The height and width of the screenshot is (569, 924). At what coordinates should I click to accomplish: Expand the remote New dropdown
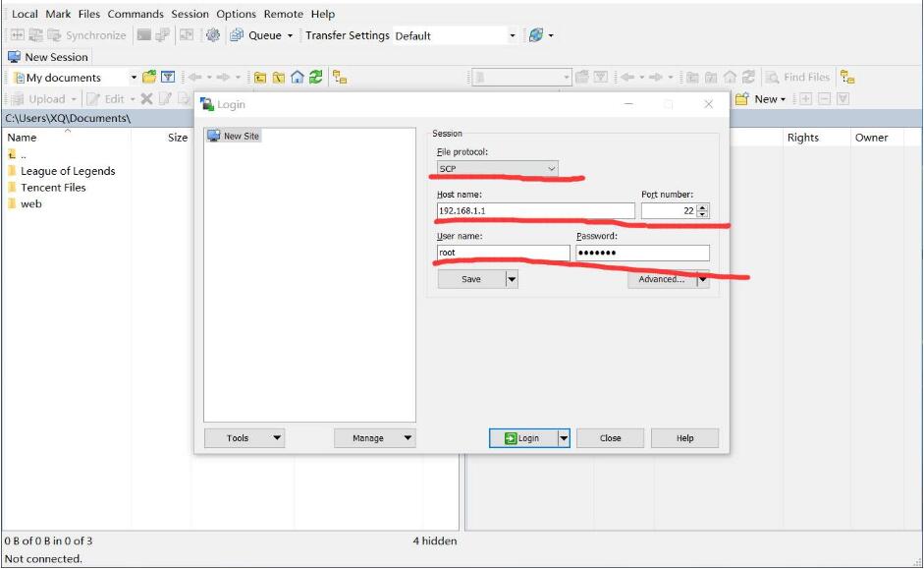click(x=783, y=99)
